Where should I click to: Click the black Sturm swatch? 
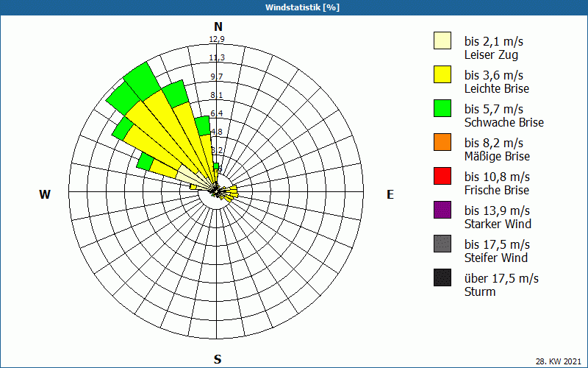pos(442,277)
